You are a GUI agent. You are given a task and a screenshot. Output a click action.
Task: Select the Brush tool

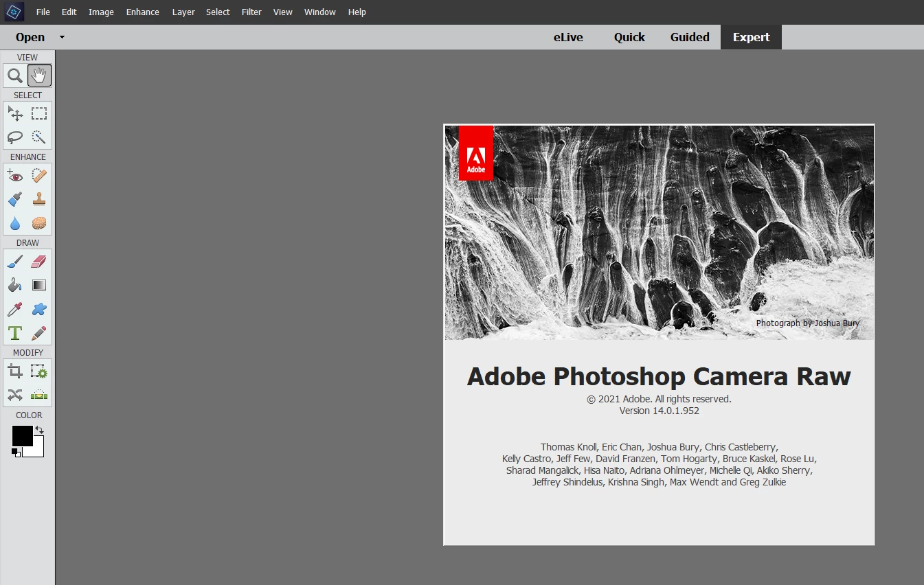coord(15,262)
